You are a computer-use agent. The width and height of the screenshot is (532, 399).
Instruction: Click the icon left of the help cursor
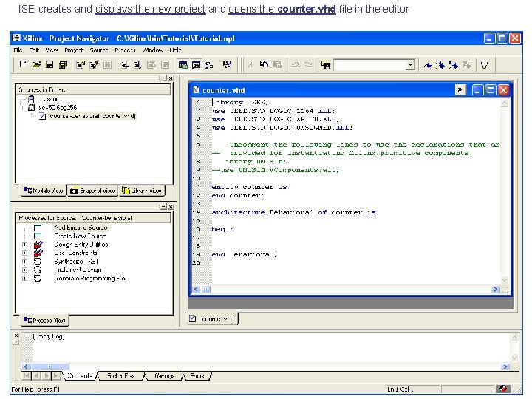point(209,64)
